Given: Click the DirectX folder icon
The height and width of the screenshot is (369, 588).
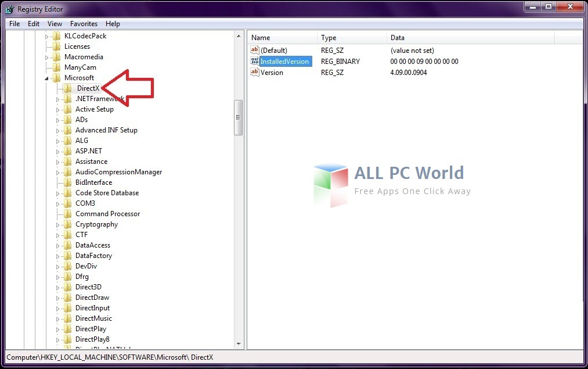Looking at the screenshot, I should point(67,88).
